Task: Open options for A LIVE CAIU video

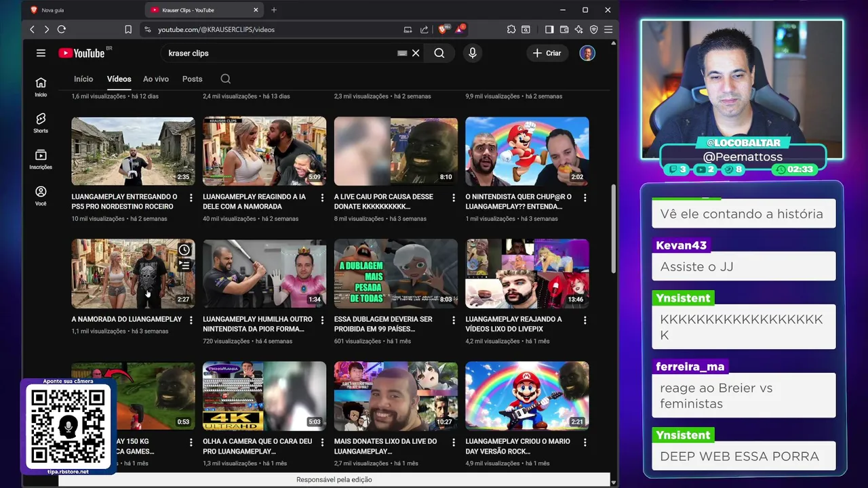Action: coord(454,198)
